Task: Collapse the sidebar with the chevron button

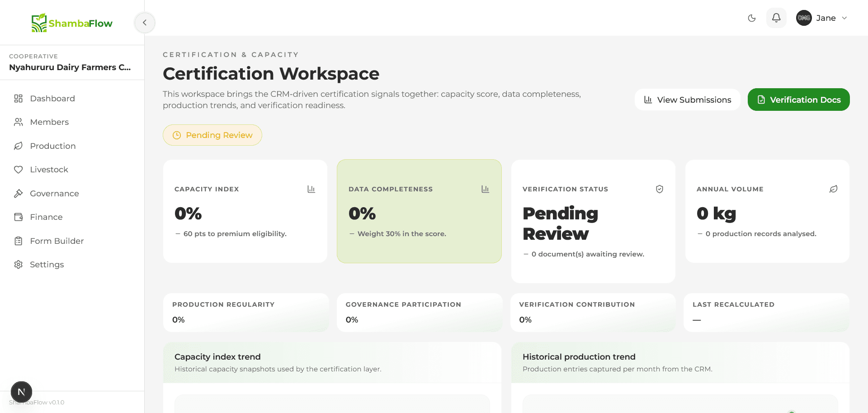Action: 145,23
